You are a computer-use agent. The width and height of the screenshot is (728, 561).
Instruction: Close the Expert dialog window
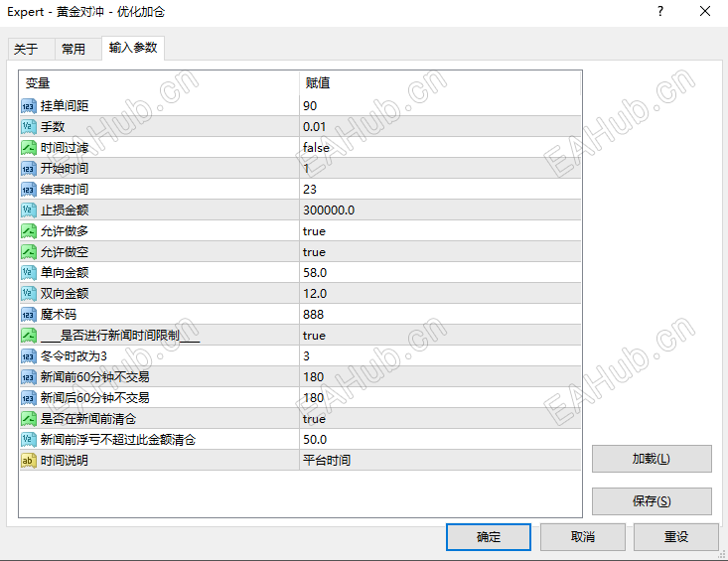(x=705, y=11)
